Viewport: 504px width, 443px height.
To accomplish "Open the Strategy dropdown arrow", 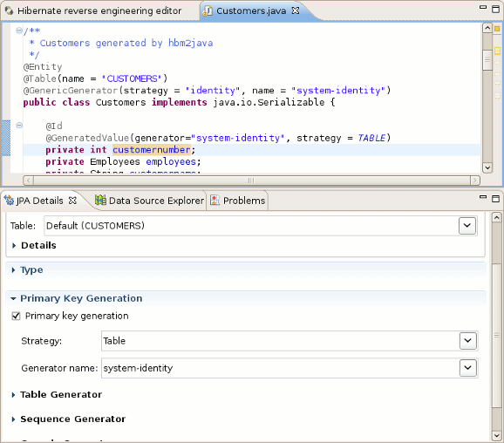I will [x=468, y=340].
